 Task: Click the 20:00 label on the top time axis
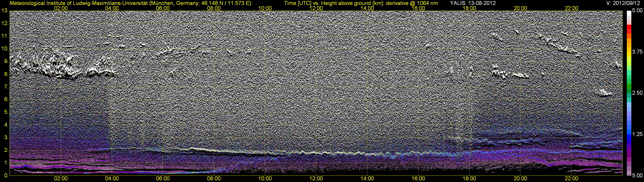(x=521, y=8)
